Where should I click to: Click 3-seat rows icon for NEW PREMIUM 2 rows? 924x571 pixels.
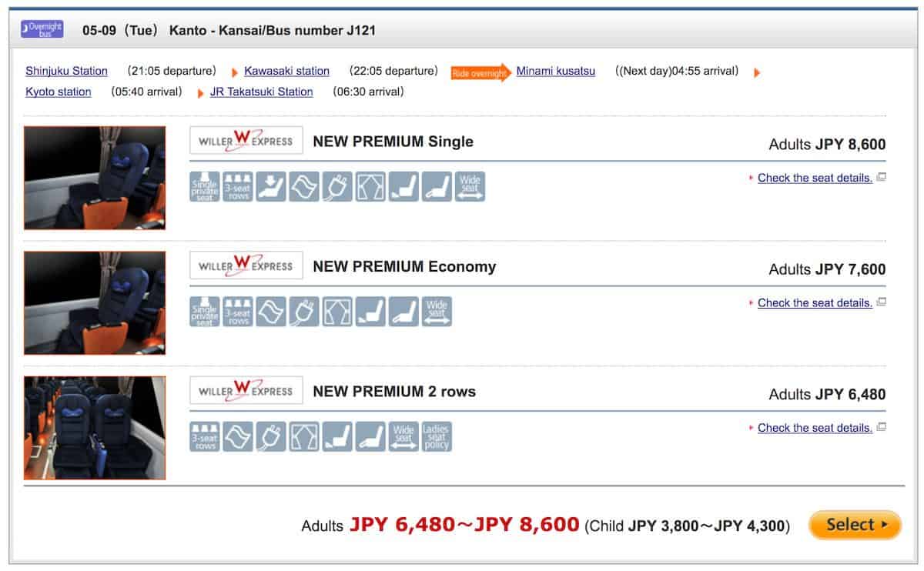coord(204,436)
